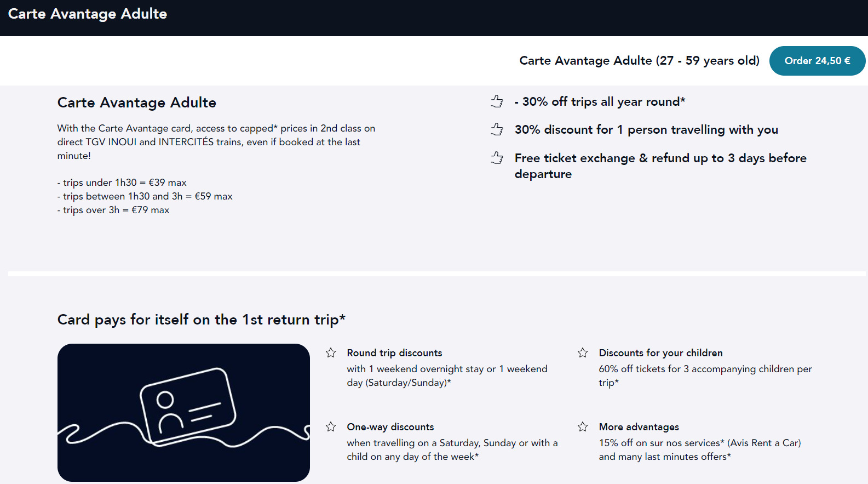This screenshot has width=868, height=484.
Task: Click star icon next to Discounts for your children
Action: click(583, 352)
